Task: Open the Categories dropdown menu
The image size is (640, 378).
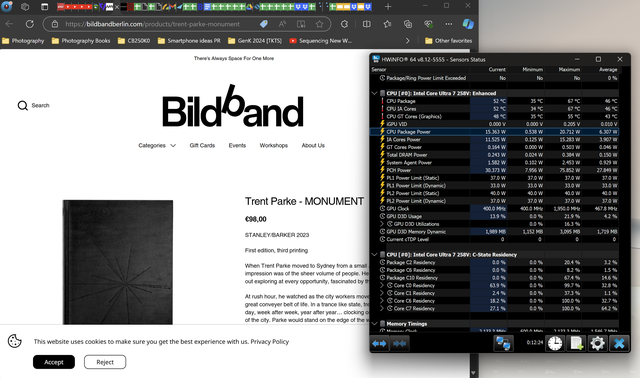Action: (x=157, y=145)
